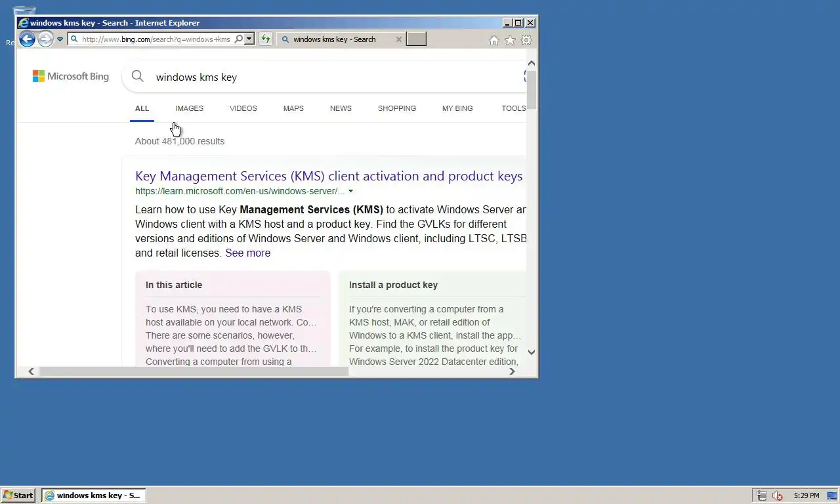
Task: Click the horizontal scrollbar left arrow
Action: (x=31, y=371)
